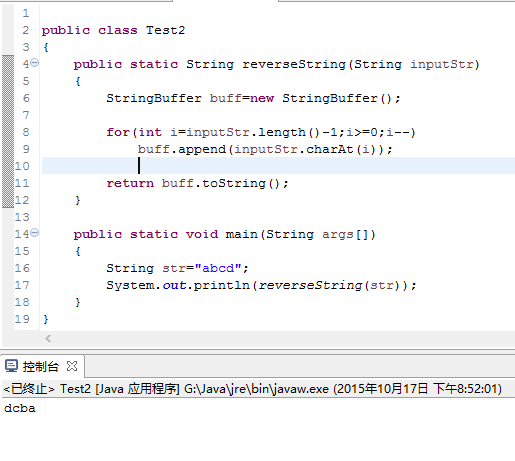Viewport: 515px width, 461px height.
Task: Click the "abcd" string literal
Action: pyautogui.click(x=218, y=268)
